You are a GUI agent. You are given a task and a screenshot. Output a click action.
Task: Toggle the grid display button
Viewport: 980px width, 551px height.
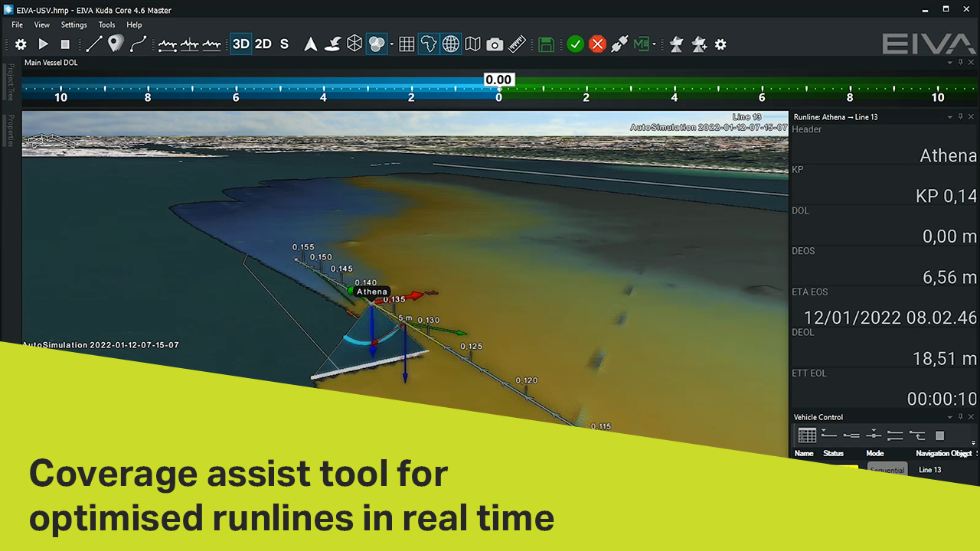(407, 44)
